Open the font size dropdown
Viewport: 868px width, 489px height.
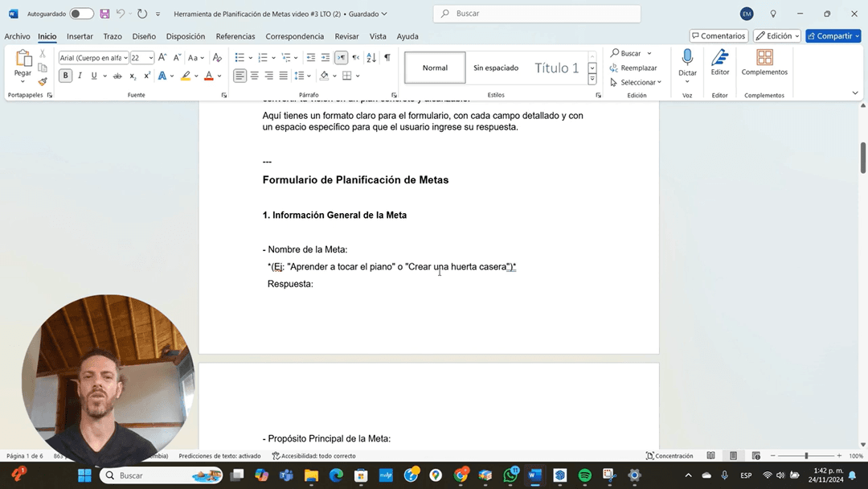point(150,58)
